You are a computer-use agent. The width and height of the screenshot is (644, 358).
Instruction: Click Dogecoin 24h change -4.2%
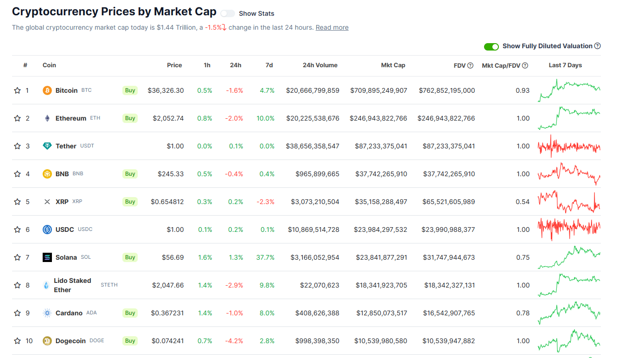[x=235, y=341]
